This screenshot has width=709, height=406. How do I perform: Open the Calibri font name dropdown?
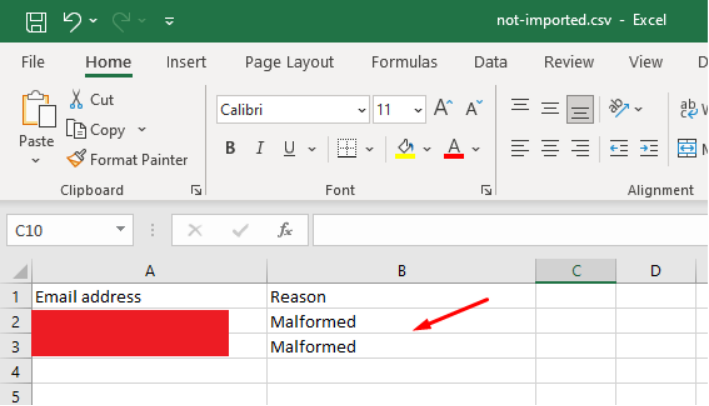[x=361, y=109]
